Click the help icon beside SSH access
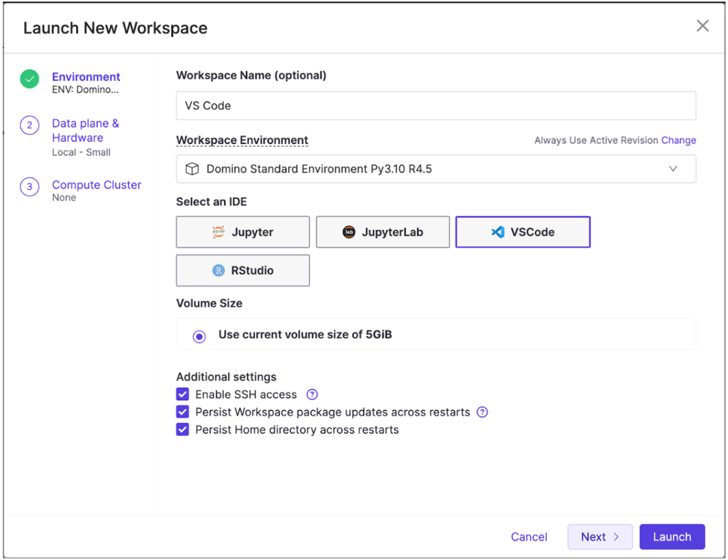Screen dimensions: 728x560 coord(312,394)
